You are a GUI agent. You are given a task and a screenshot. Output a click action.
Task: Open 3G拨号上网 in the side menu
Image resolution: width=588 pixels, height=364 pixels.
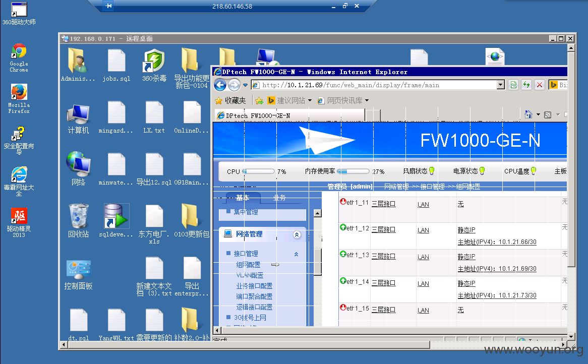coord(250,318)
